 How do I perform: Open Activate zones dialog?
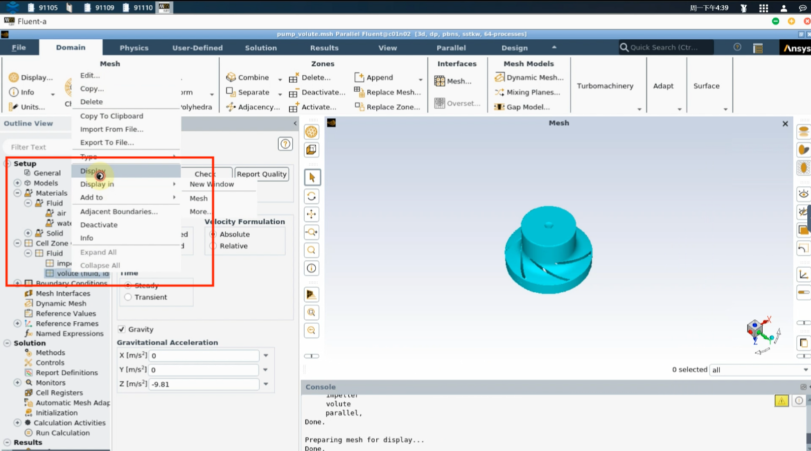pos(312,107)
